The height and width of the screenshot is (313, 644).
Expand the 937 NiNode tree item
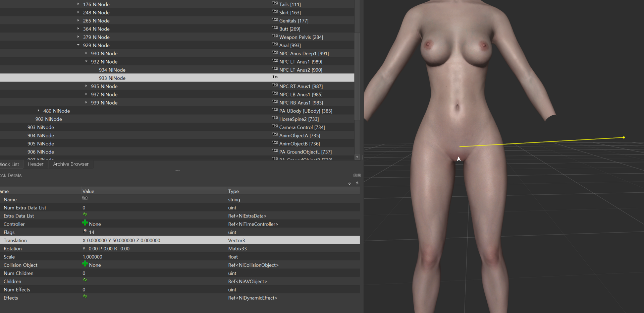point(86,94)
